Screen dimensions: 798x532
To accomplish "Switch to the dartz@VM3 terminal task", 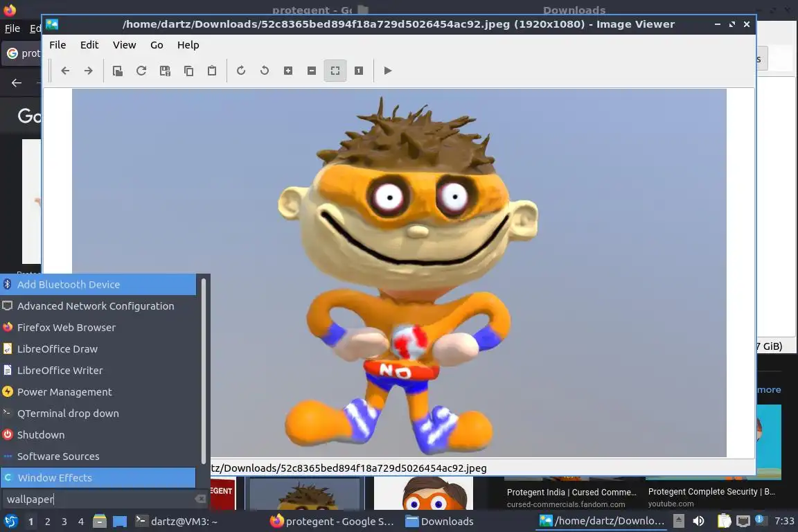I will click(177, 522).
